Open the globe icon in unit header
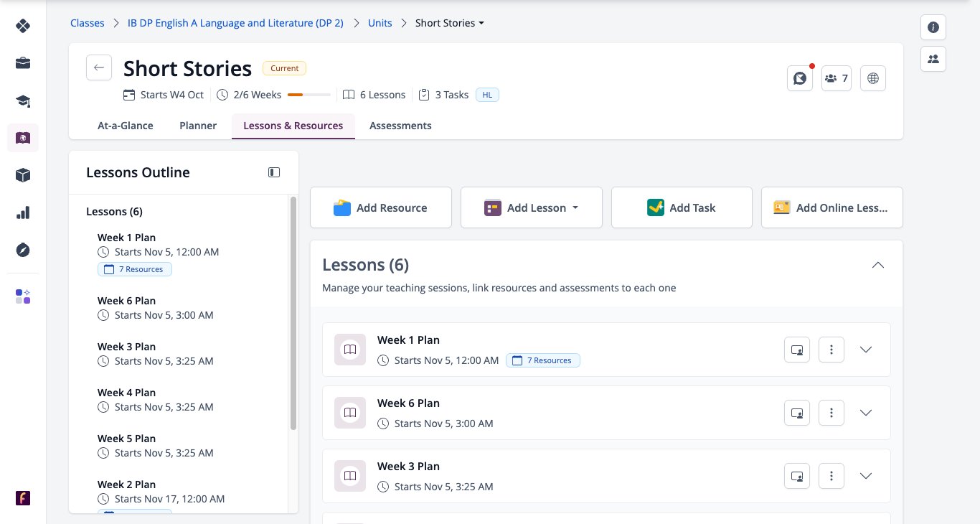 tap(873, 78)
